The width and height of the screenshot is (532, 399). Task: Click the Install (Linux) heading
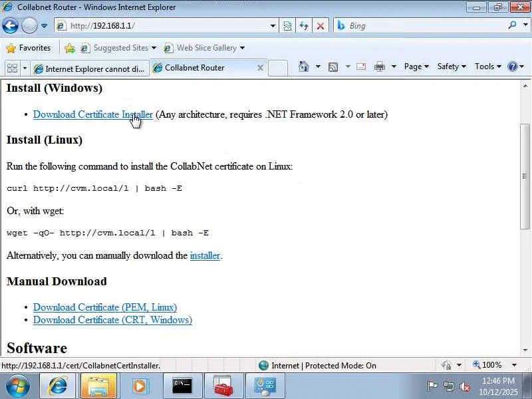tap(45, 140)
